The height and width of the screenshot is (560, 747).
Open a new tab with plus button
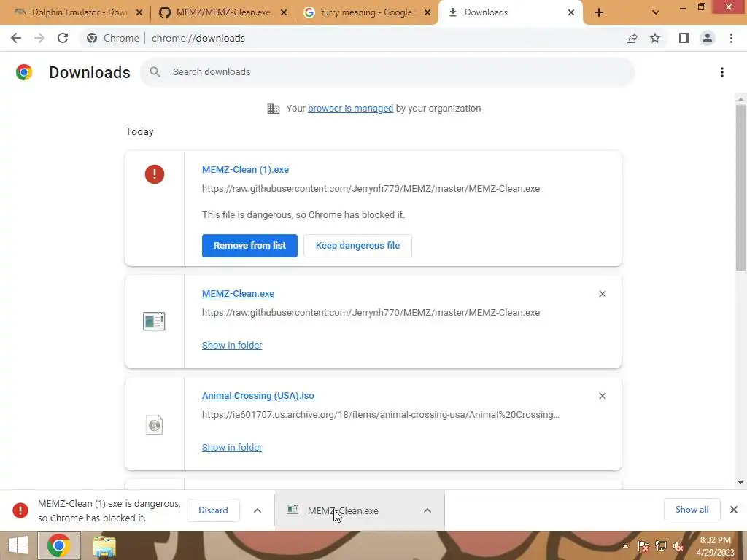coord(599,12)
